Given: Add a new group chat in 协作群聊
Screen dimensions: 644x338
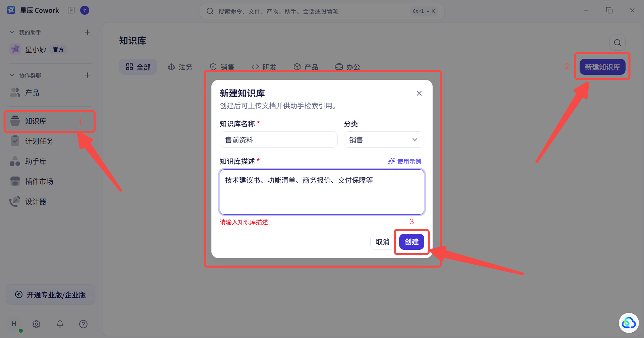Looking at the screenshot, I should point(88,75).
